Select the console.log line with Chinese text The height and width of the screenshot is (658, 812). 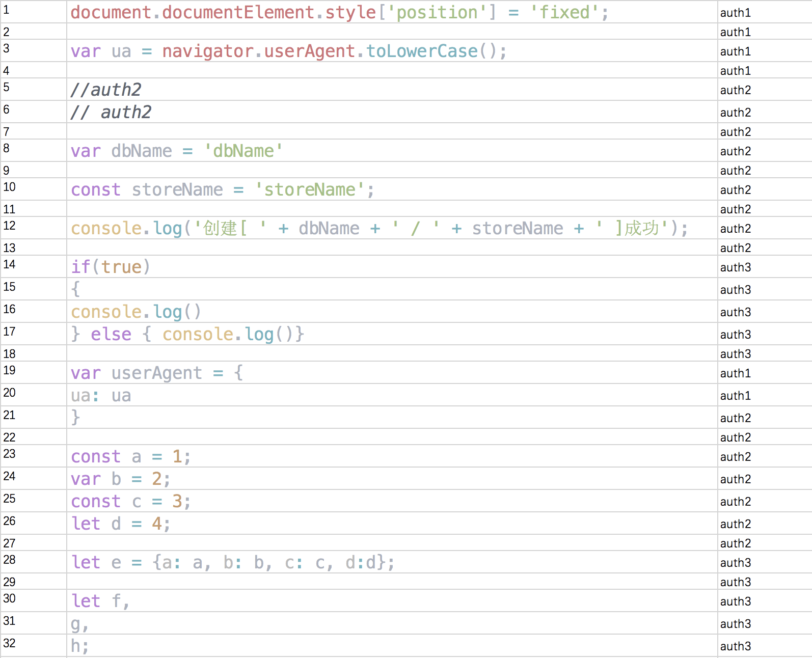[x=379, y=228]
